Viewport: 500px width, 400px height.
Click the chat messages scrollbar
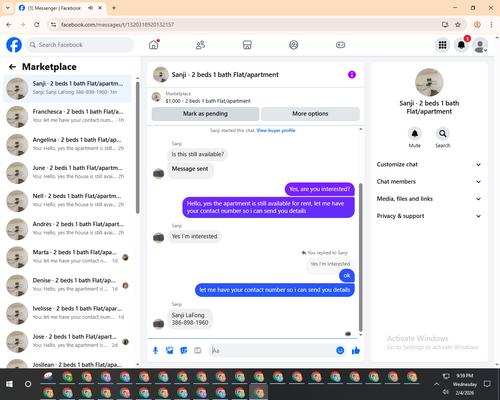[x=360, y=257]
